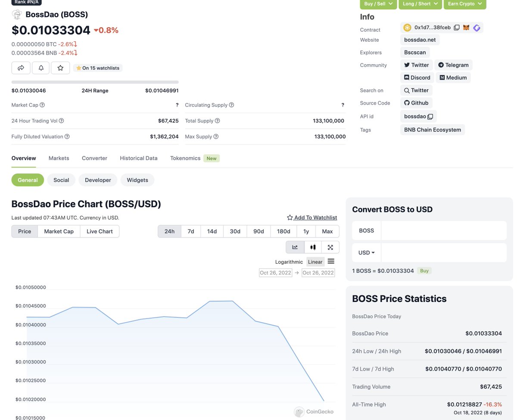Click the BossDao coin logo

click(x=17, y=15)
